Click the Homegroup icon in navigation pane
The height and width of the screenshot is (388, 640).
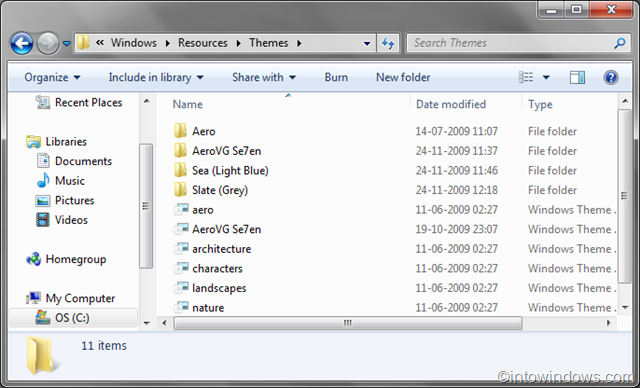pos(33,259)
